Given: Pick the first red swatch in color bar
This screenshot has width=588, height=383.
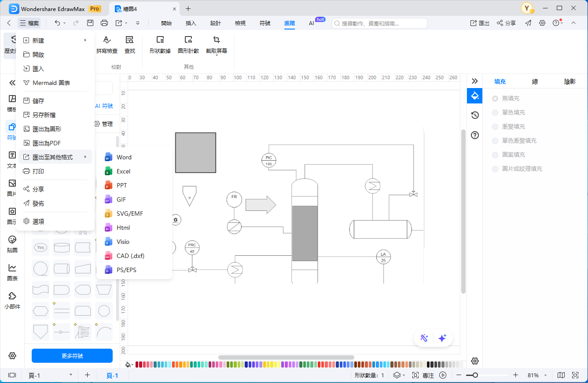Looking at the screenshot, I should (x=137, y=365).
